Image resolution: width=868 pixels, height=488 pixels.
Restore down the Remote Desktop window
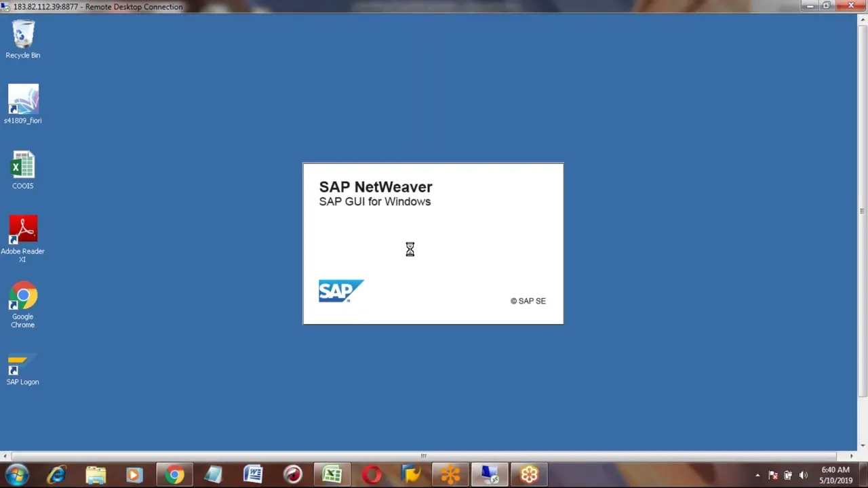[x=827, y=5]
